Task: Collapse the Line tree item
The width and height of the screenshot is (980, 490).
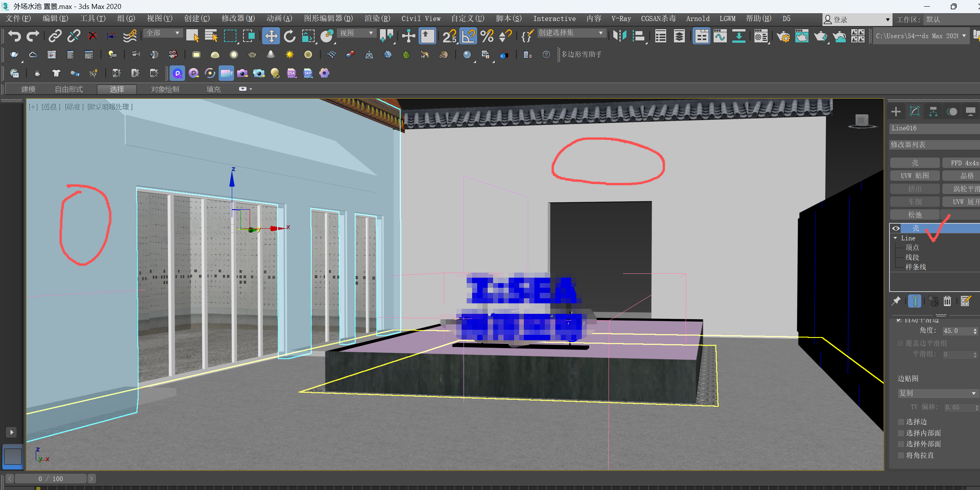Action: coord(895,238)
